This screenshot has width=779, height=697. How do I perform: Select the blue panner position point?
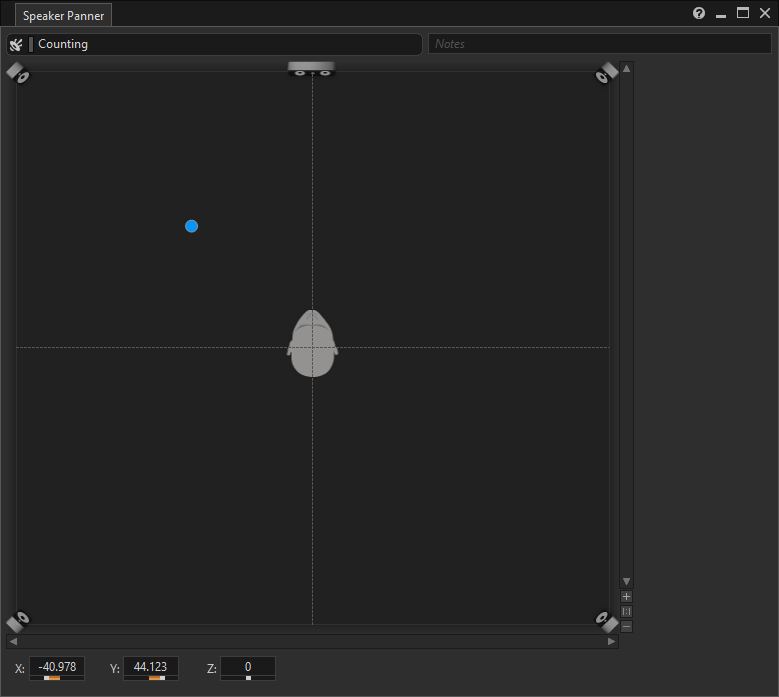click(191, 227)
